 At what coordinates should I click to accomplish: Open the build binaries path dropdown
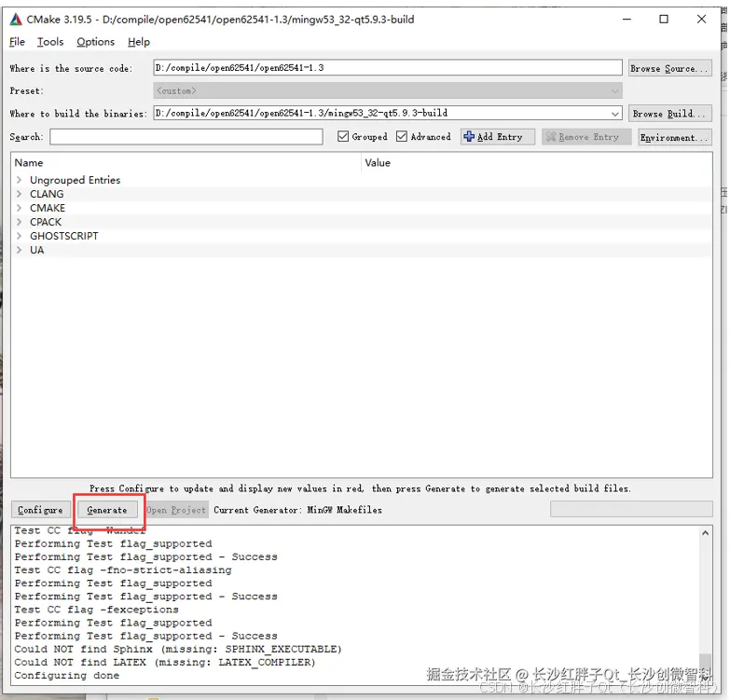pyautogui.click(x=615, y=114)
